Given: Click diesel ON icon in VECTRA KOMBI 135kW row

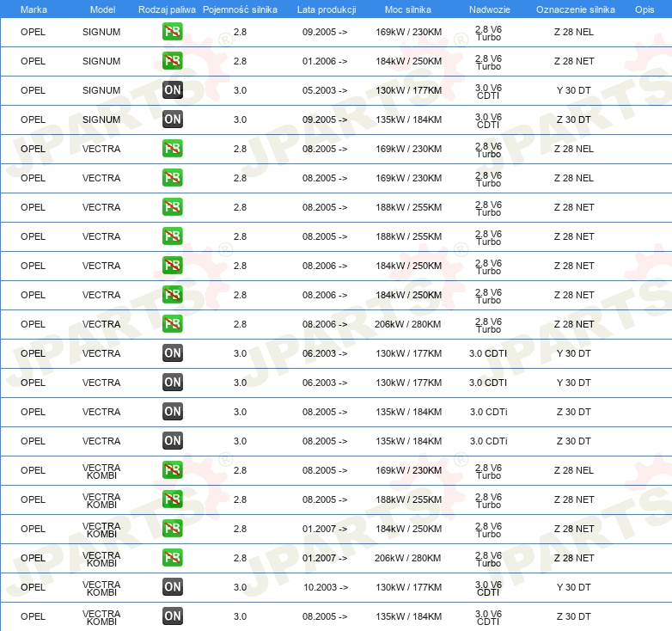Looking at the screenshot, I should 172,616.
